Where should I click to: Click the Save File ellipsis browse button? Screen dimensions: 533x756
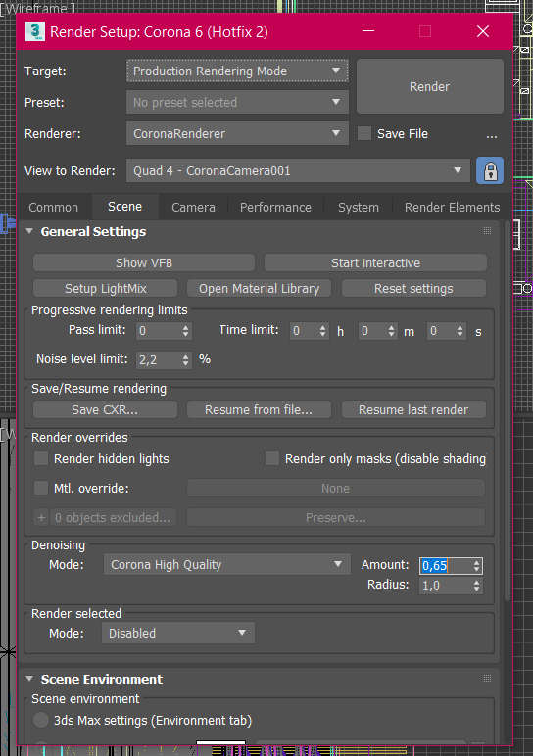(x=491, y=134)
